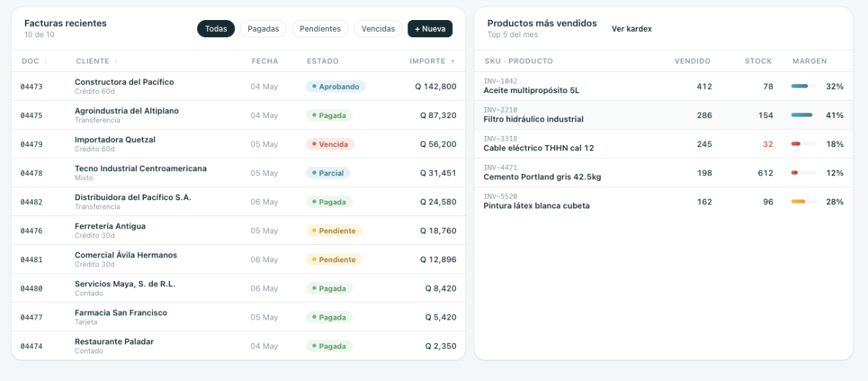Click sold quantity 412
This screenshot has width=868, height=381.
tap(705, 86)
